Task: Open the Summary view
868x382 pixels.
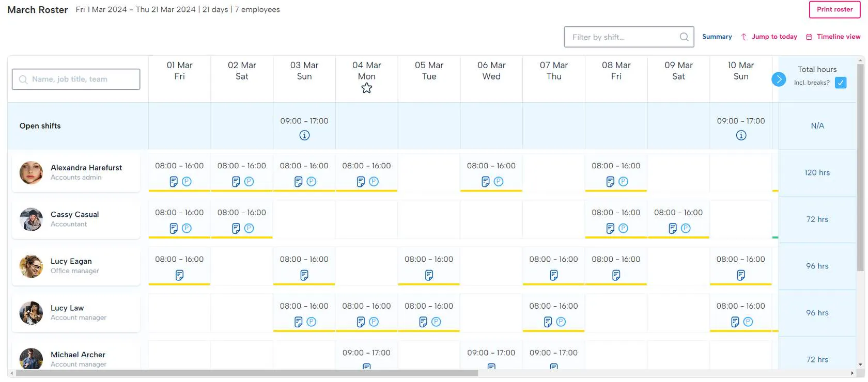Action: tap(717, 37)
